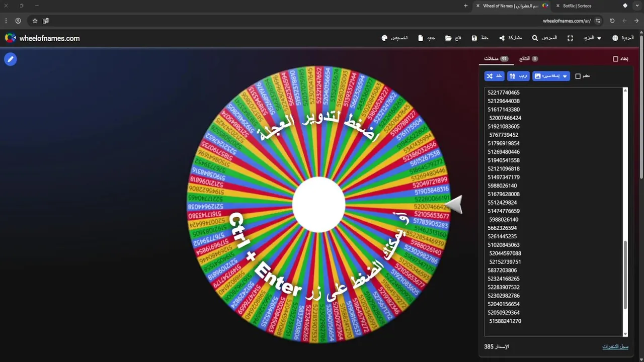The width and height of the screenshot is (644, 362).
Task: Open the changelog link سجل التغييرات
Action: click(615, 346)
